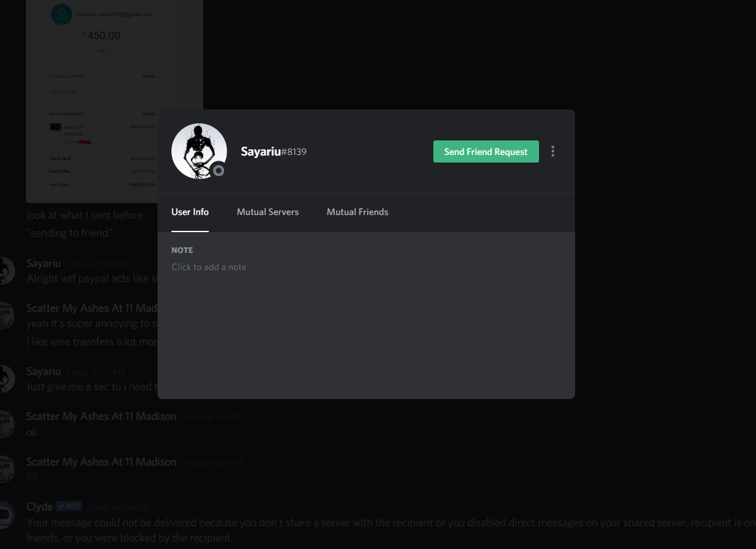Click the BOT badge next to Clyde
Image resolution: width=756 pixels, height=549 pixels.
pyautogui.click(x=69, y=506)
